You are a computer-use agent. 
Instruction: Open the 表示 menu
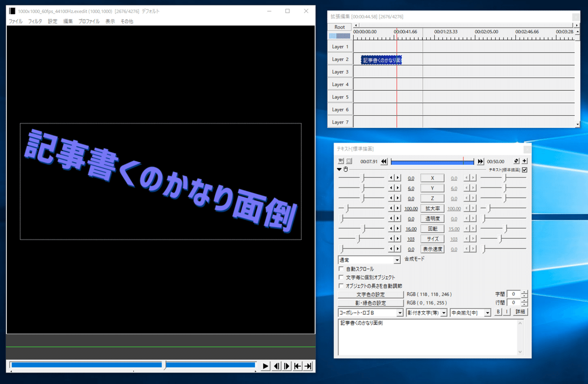point(110,21)
